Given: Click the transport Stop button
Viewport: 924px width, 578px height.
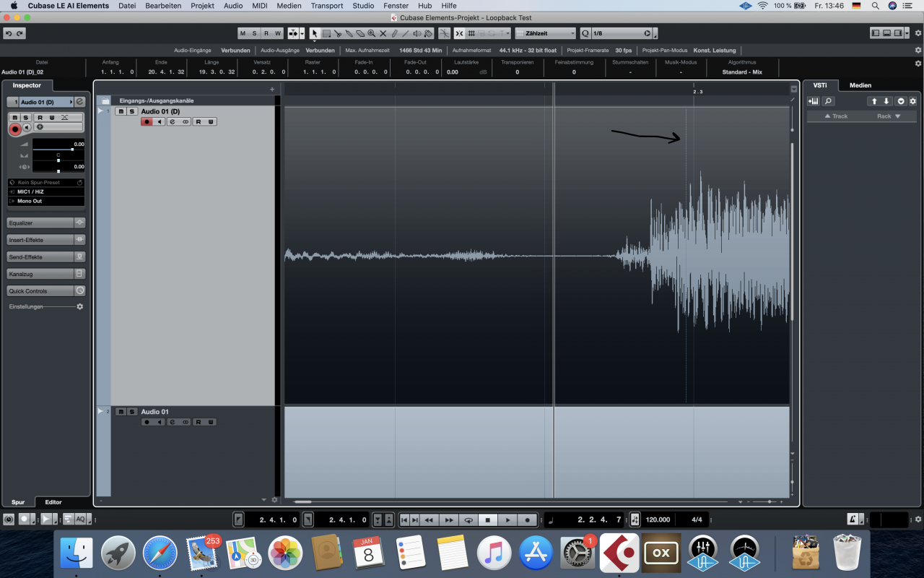Looking at the screenshot, I should [488, 519].
